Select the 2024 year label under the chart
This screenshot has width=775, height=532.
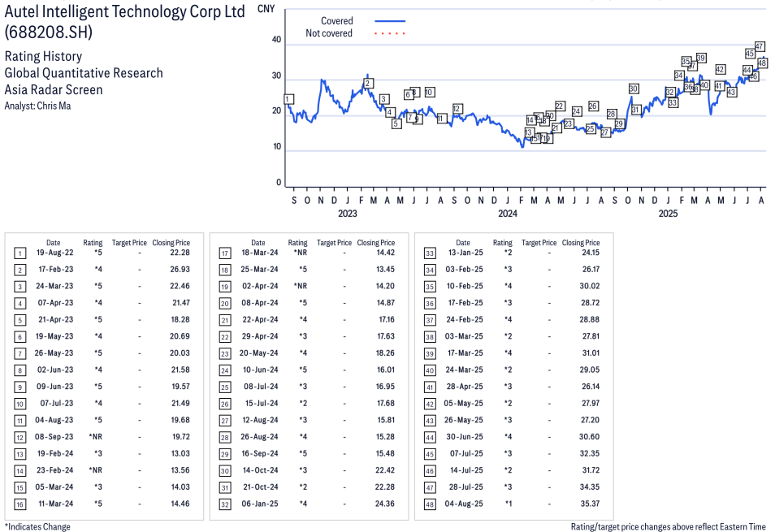click(508, 214)
